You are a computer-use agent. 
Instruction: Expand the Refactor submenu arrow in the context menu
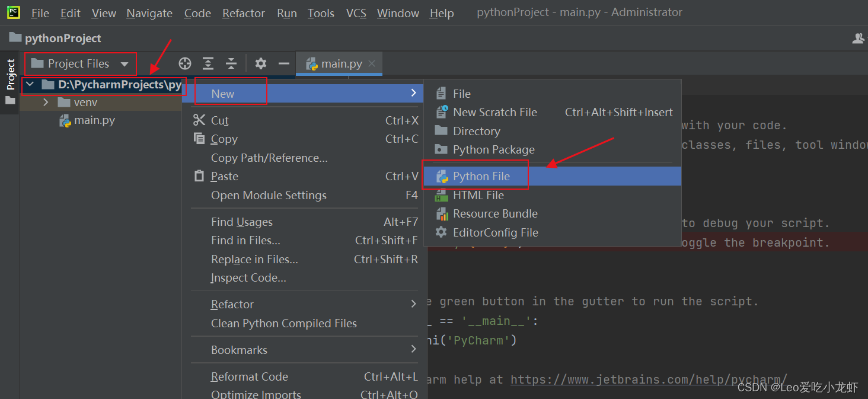[413, 304]
